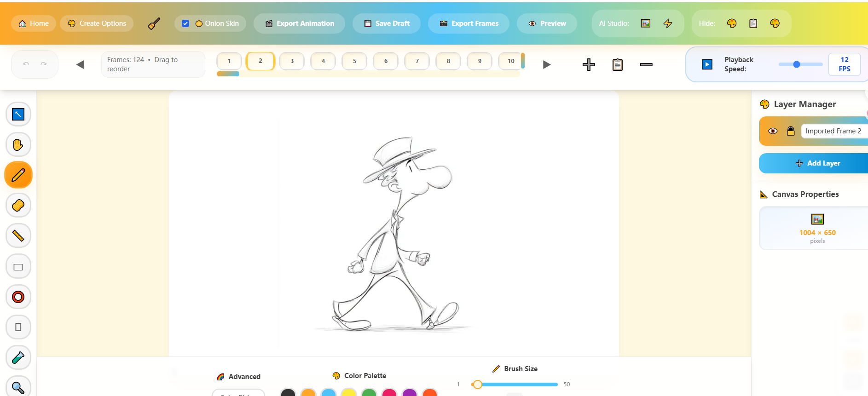The height and width of the screenshot is (396, 868).
Task: Click the 12 FPS value box
Action: 845,64
